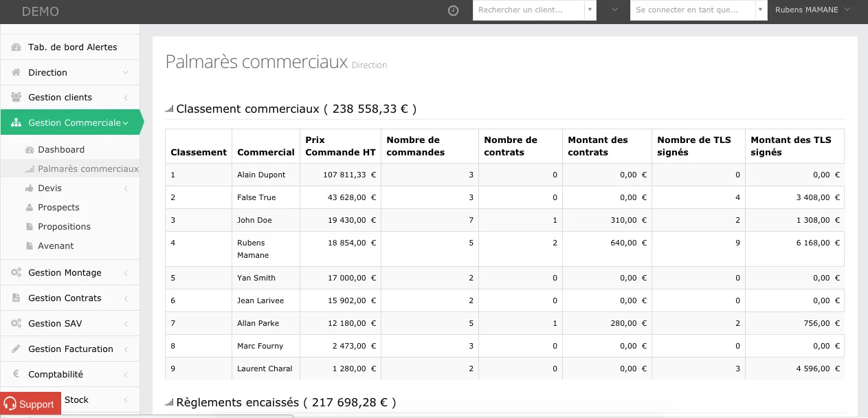
Task: Click the red Support button
Action: 30,404
